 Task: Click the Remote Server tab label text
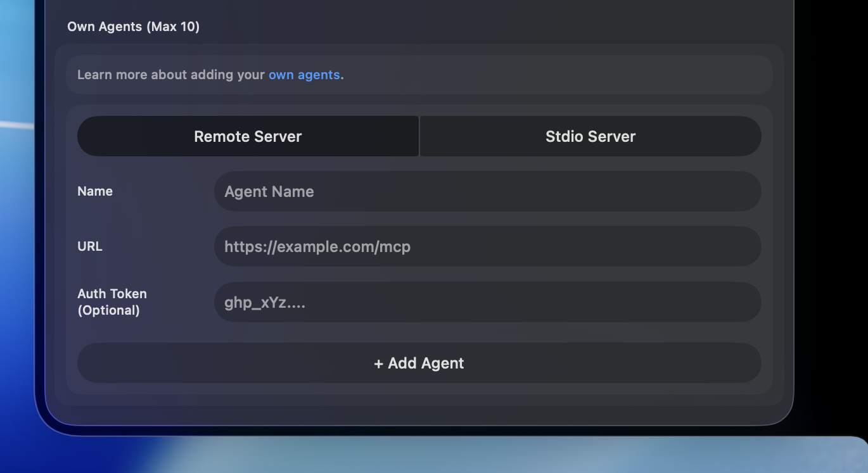click(x=248, y=136)
